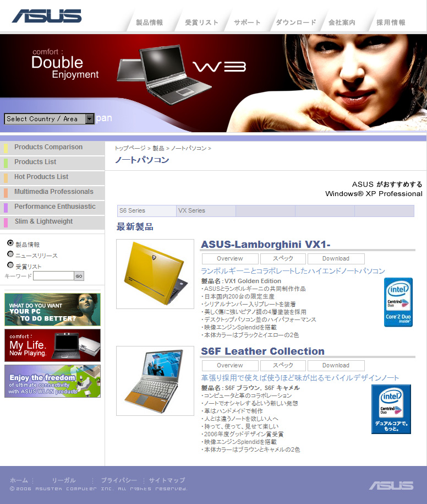The image size is (427, 504).
Task: Click the ASUS WLAN products banner
Action: coord(52,381)
